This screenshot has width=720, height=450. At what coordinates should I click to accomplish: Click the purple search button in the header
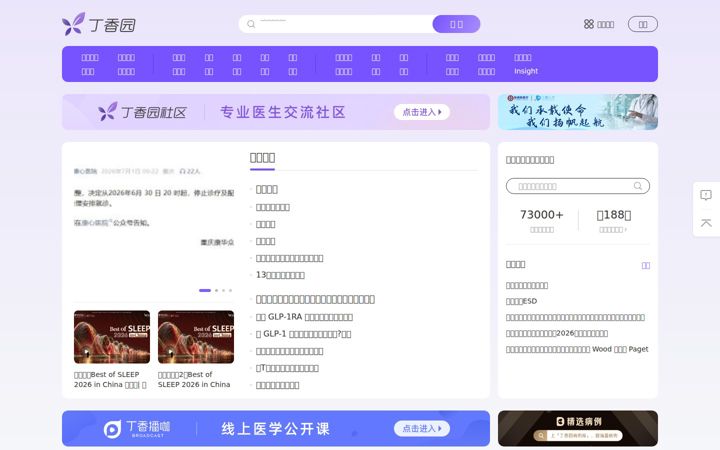(456, 24)
